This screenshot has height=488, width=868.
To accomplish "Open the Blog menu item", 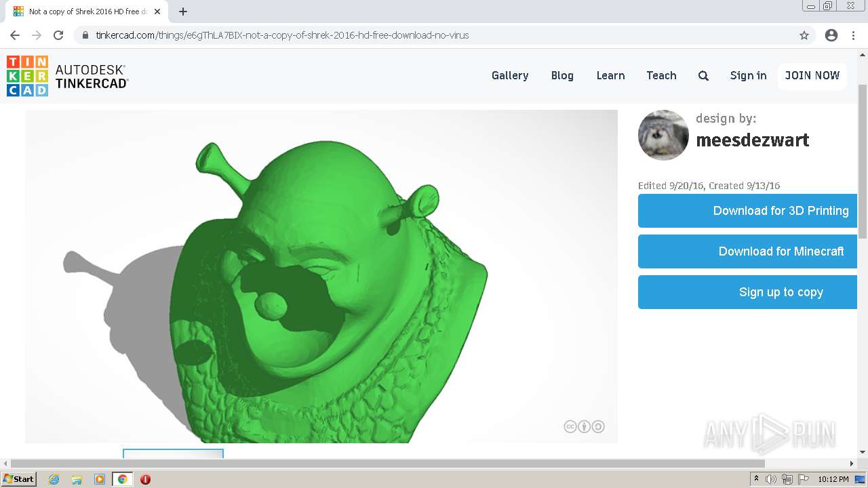I will [562, 76].
